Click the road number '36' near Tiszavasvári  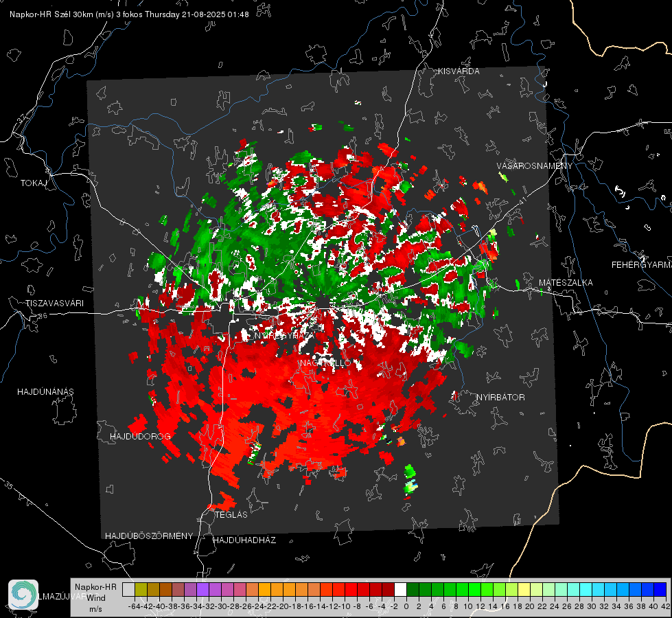coord(43,316)
